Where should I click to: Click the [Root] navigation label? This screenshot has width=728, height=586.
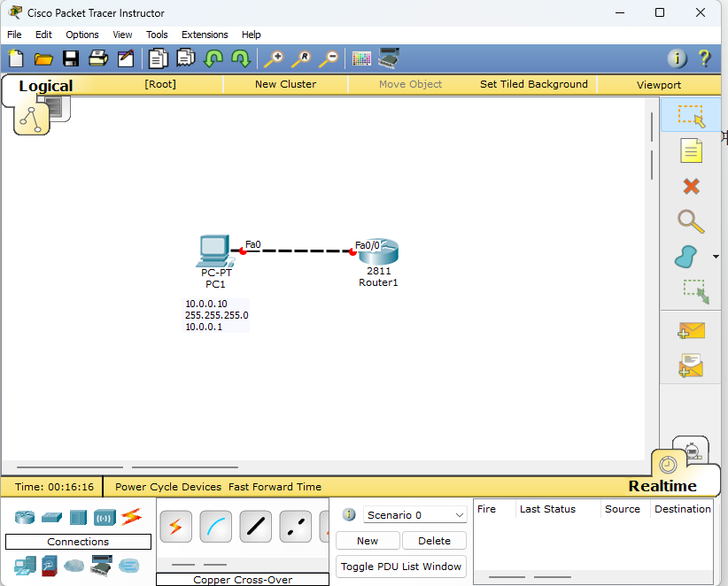coord(160,84)
